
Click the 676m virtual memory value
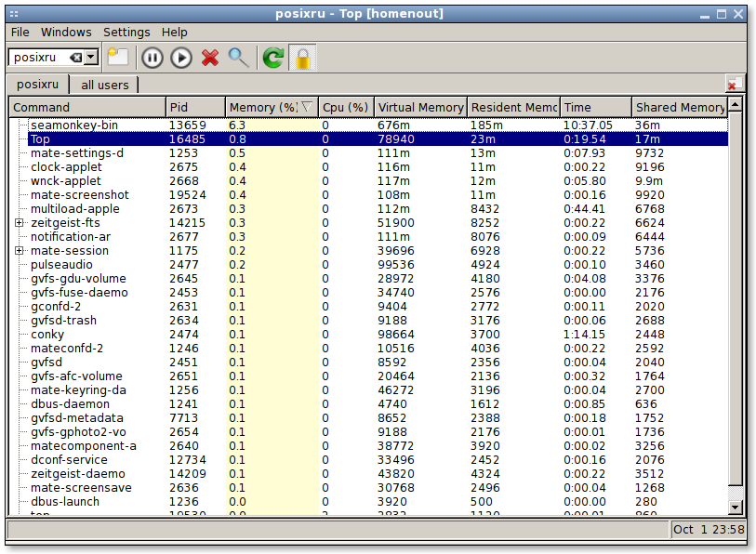tap(393, 125)
